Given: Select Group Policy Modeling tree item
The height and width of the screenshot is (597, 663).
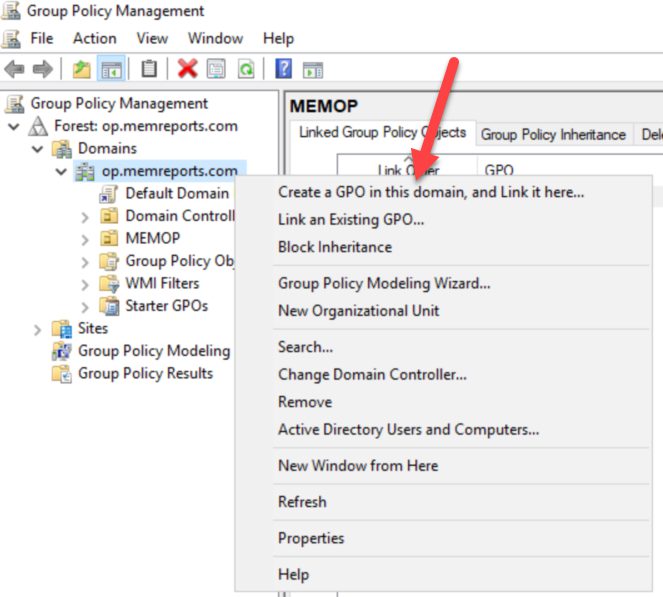Looking at the screenshot, I should (x=154, y=351).
